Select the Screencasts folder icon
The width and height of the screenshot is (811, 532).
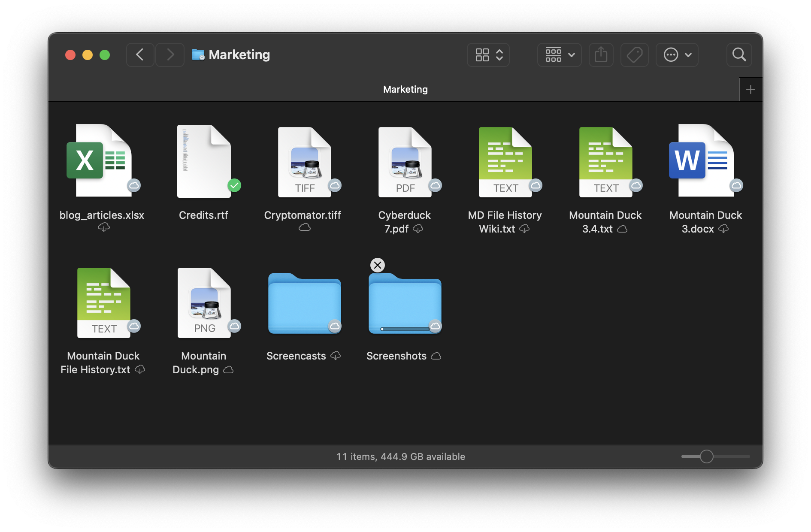pyautogui.click(x=305, y=303)
